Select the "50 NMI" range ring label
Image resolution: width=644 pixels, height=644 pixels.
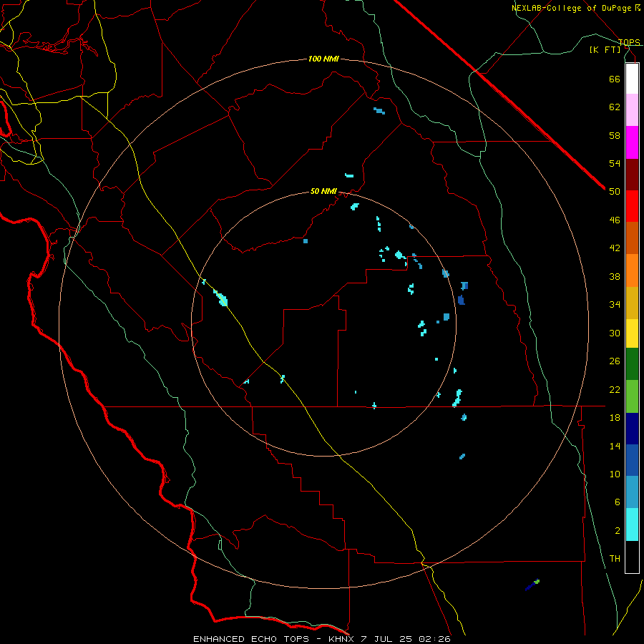click(x=323, y=191)
